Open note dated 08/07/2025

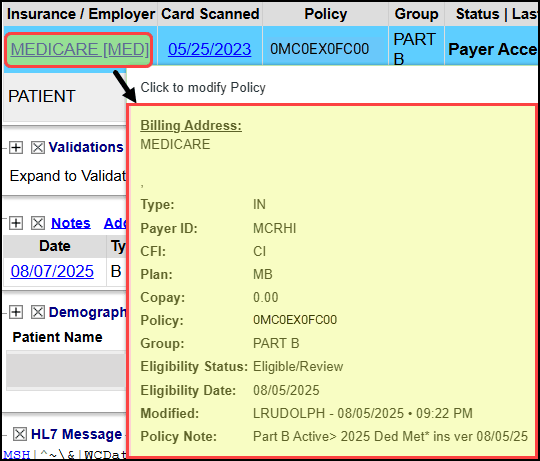pos(52,271)
